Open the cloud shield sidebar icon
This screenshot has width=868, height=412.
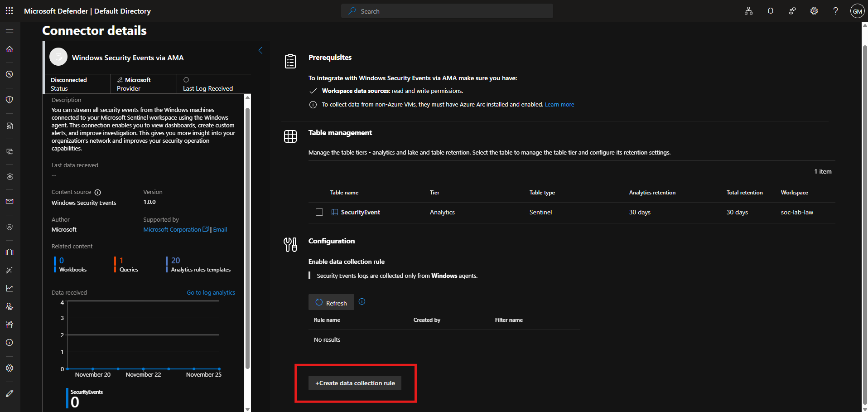[x=10, y=227]
